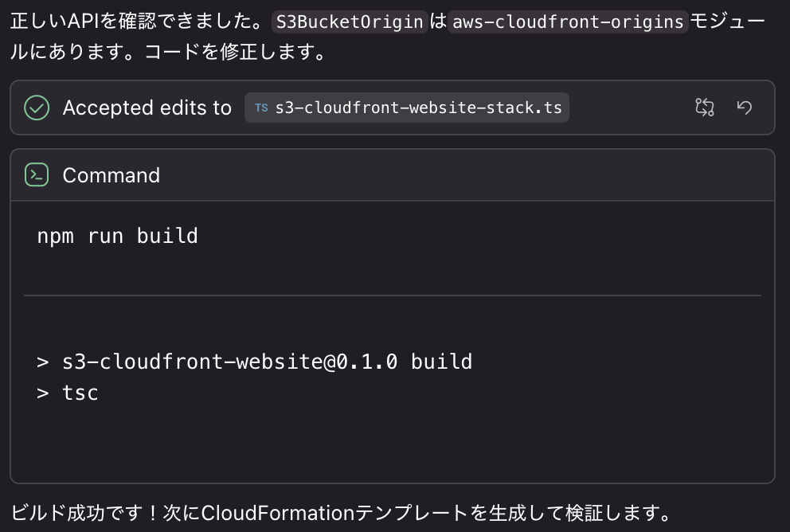Click the "Accepted edits to" label
The image size is (790, 532).
point(147,108)
